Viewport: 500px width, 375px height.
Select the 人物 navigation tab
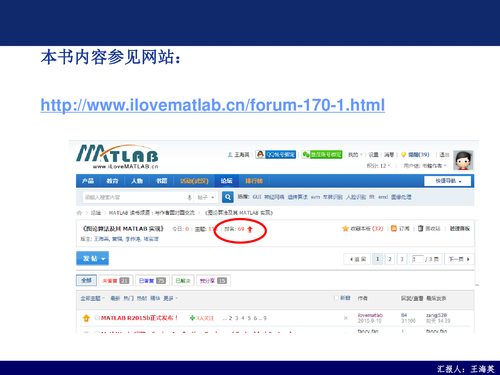click(x=137, y=181)
